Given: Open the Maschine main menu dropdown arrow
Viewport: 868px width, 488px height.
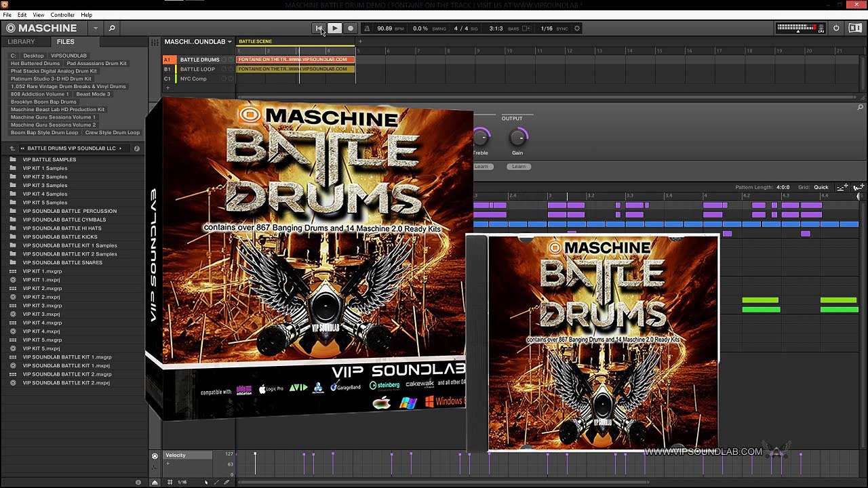Looking at the screenshot, I should (x=96, y=28).
